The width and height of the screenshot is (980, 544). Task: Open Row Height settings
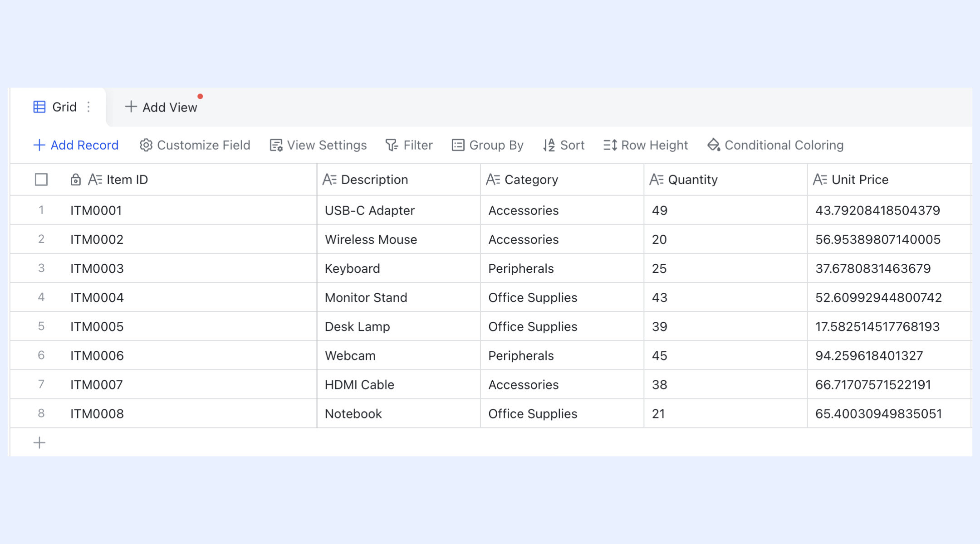646,145
